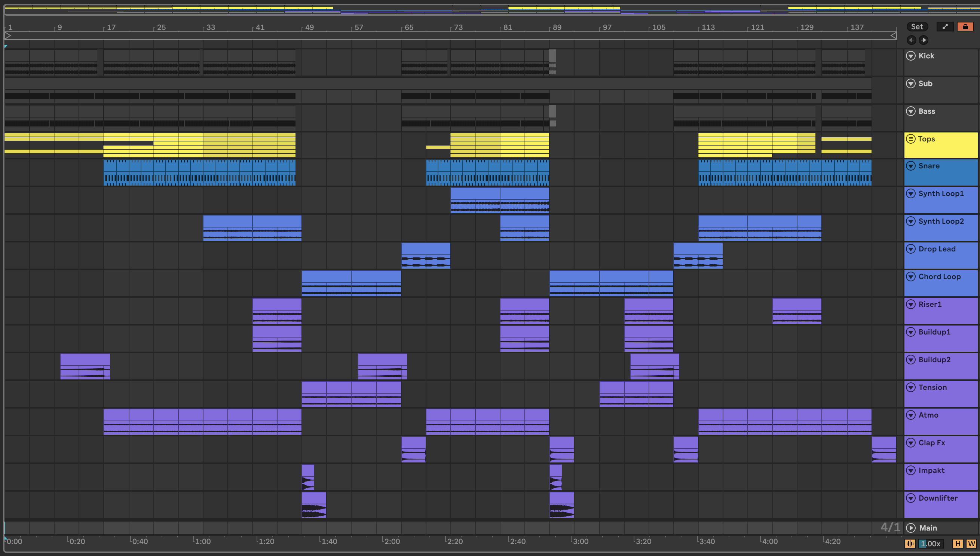Toggle the H optimize height button
The height and width of the screenshot is (556, 980).
(x=957, y=543)
